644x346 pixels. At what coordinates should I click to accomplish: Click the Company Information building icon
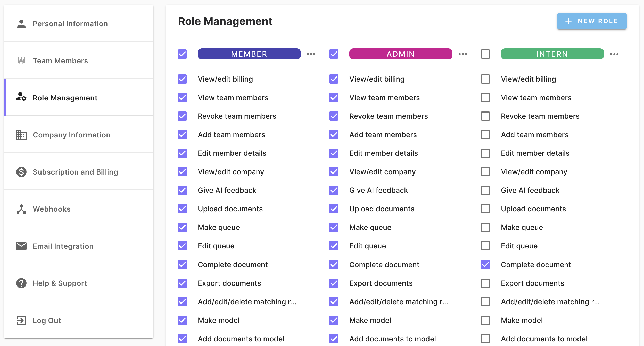[x=21, y=135]
